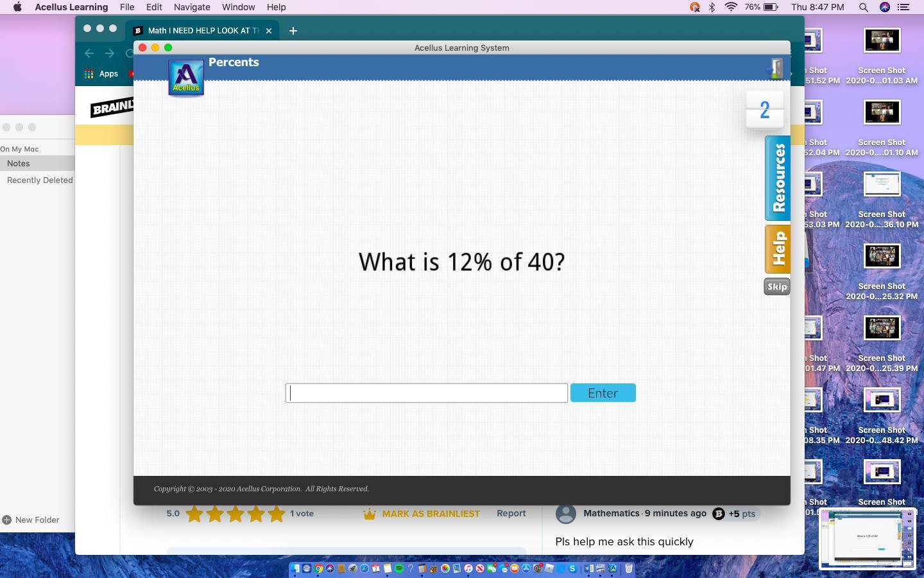Open the Help side tab

pyautogui.click(x=778, y=249)
